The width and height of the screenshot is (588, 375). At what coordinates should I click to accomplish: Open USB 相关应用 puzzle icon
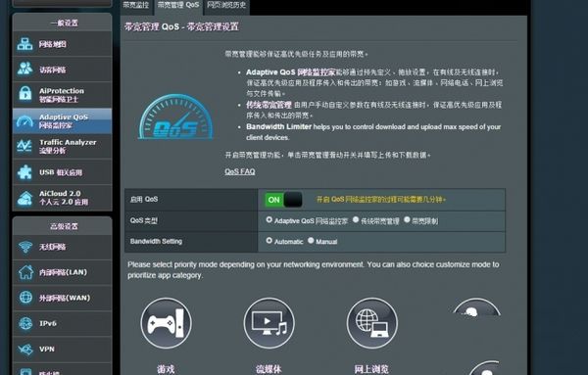click(24, 172)
